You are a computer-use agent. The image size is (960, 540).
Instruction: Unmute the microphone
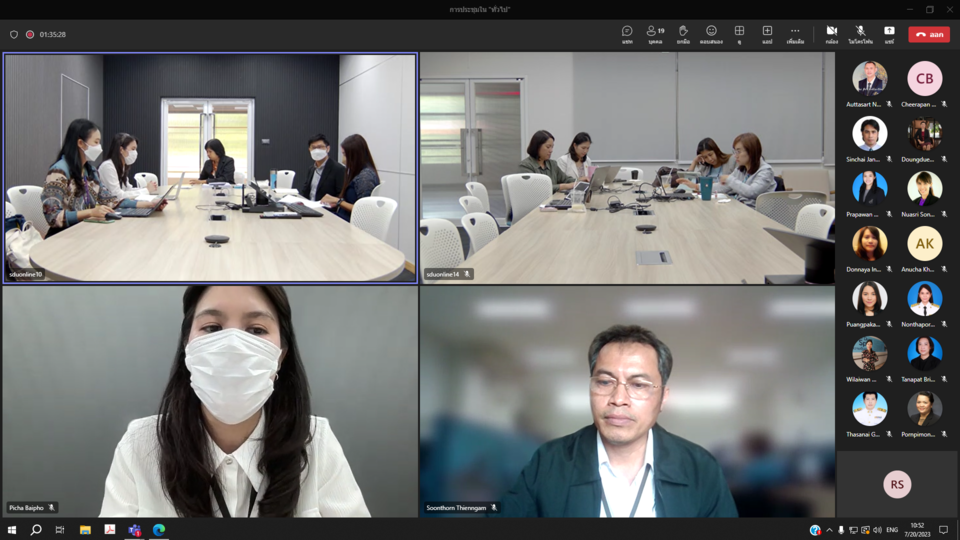tap(860, 34)
